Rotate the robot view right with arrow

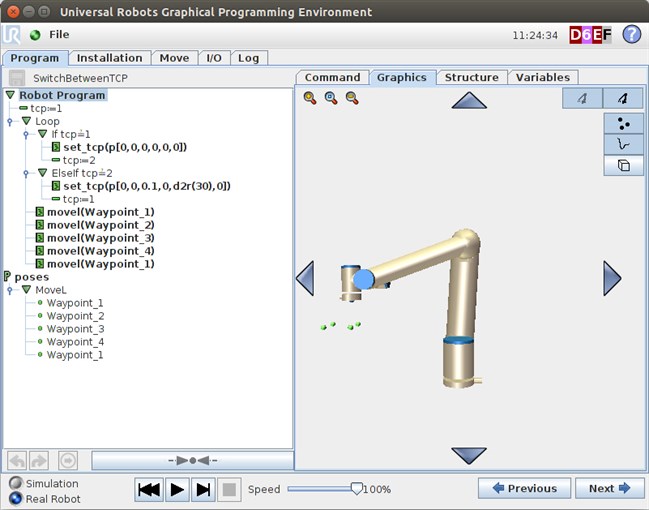point(612,278)
